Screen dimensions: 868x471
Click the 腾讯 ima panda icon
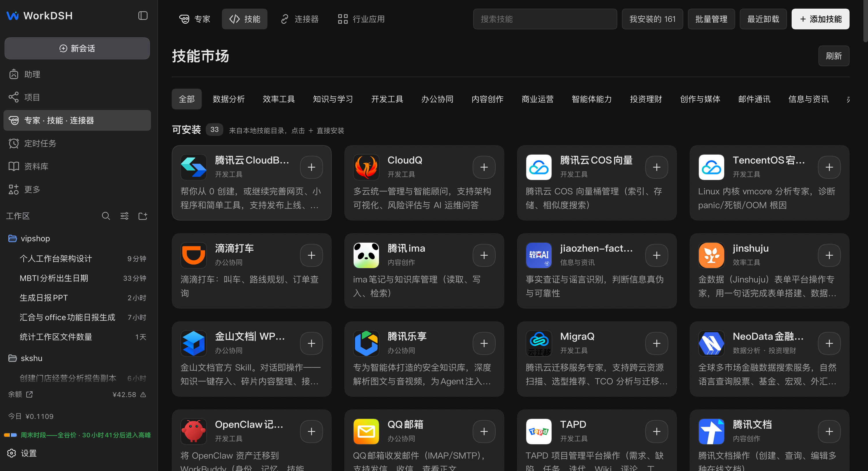click(x=366, y=255)
